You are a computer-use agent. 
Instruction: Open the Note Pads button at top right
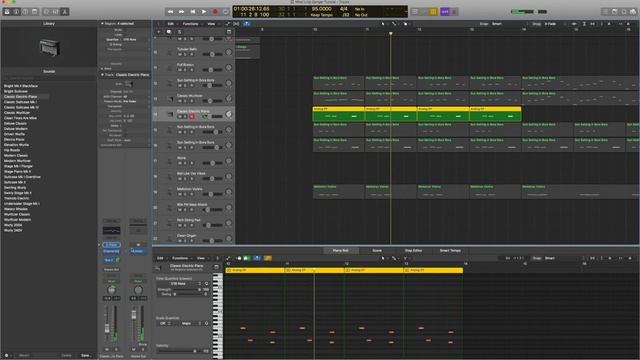pos(615,12)
